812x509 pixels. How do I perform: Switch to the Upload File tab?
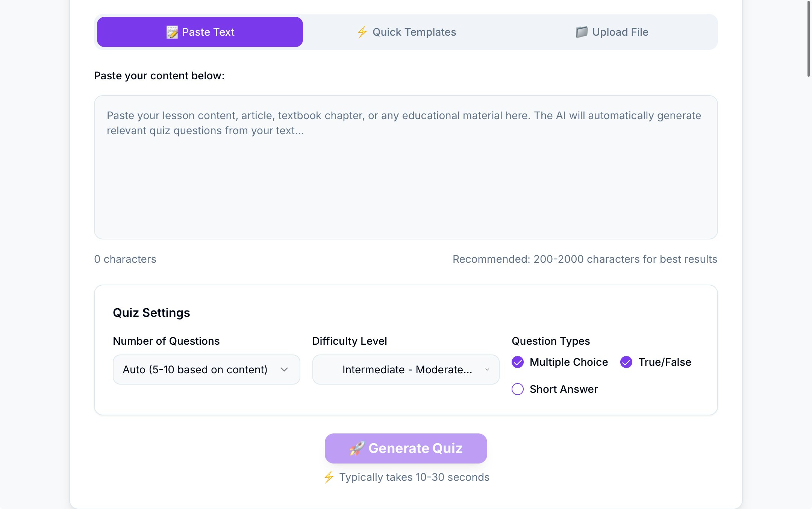pos(613,32)
